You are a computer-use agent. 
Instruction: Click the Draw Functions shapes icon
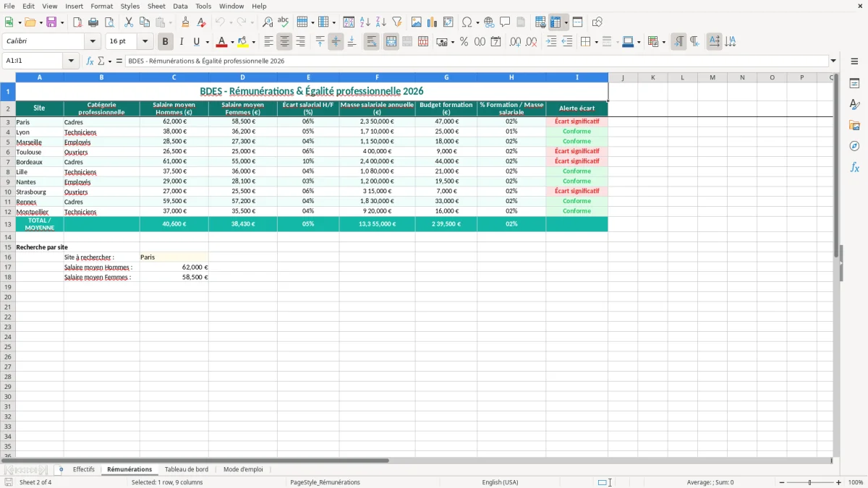pos(597,22)
